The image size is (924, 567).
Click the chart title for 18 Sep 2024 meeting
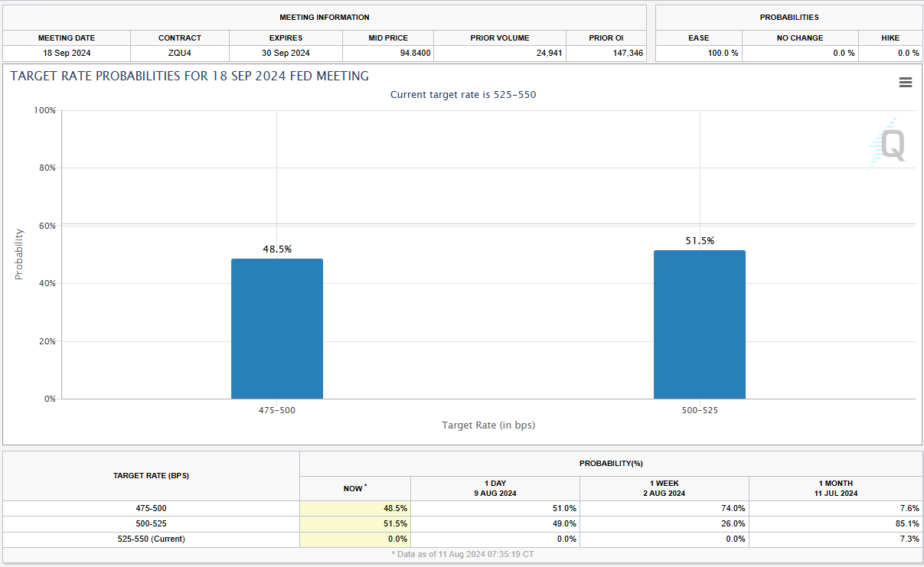coord(189,76)
